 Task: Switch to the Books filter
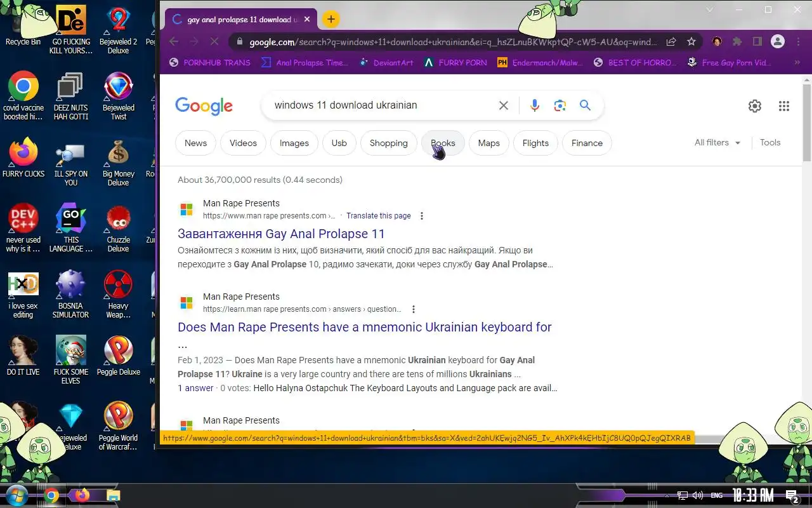[x=443, y=143]
